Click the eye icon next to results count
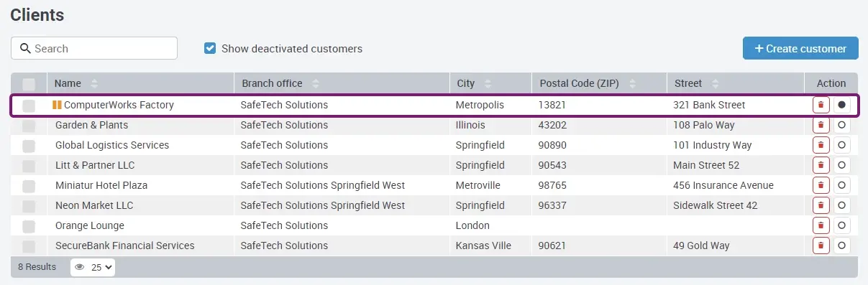 [x=80, y=267]
